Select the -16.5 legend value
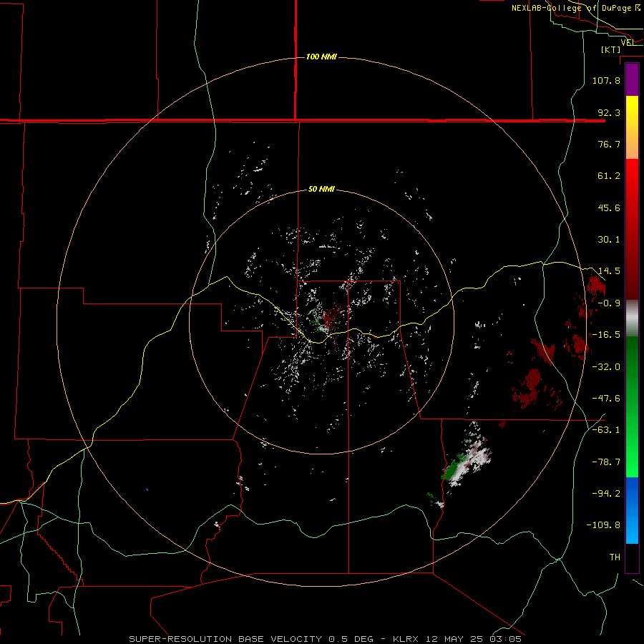The image size is (644, 644). (606, 335)
